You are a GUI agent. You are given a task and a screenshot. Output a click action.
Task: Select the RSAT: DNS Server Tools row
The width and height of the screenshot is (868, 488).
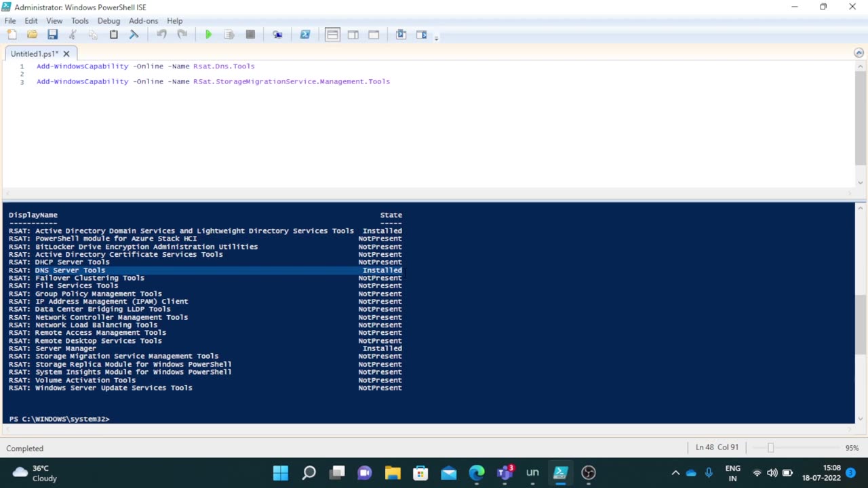pos(205,270)
